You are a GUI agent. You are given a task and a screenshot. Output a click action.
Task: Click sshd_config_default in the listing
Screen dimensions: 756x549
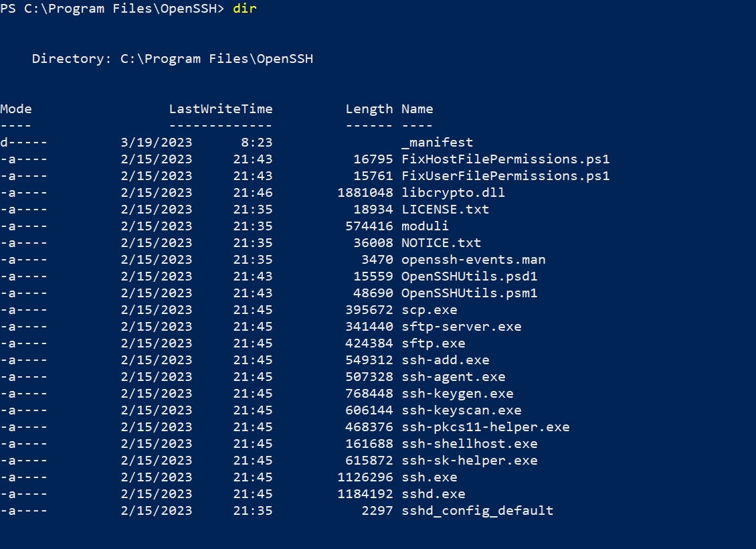point(477,511)
